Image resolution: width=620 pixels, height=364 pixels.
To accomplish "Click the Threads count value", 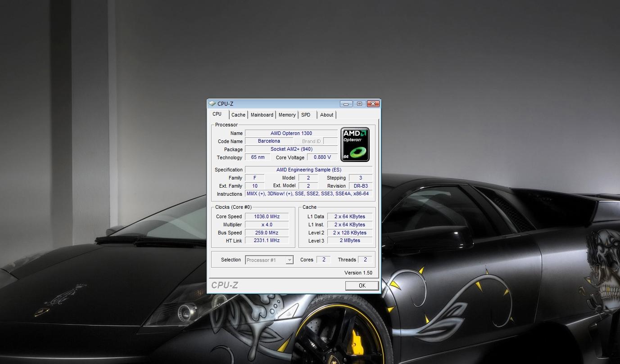I will click(365, 260).
